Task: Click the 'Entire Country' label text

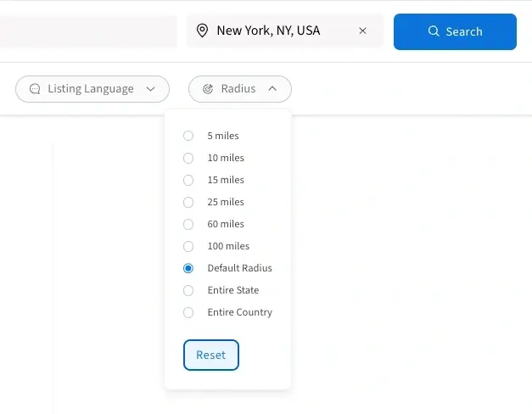Action: click(x=240, y=312)
